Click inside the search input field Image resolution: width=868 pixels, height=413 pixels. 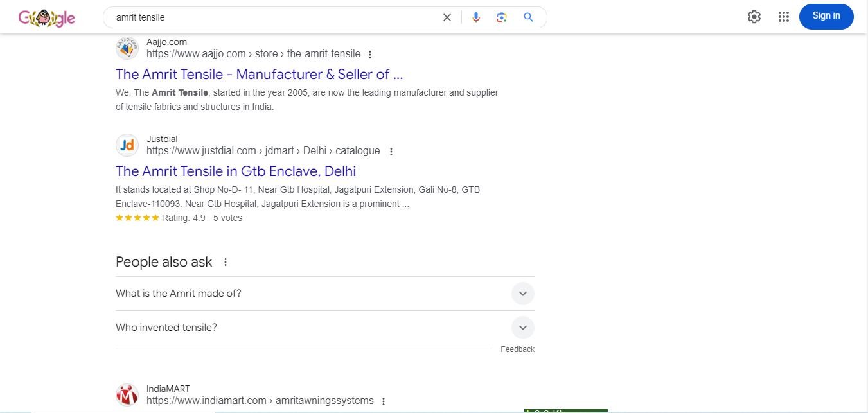pos(270,17)
